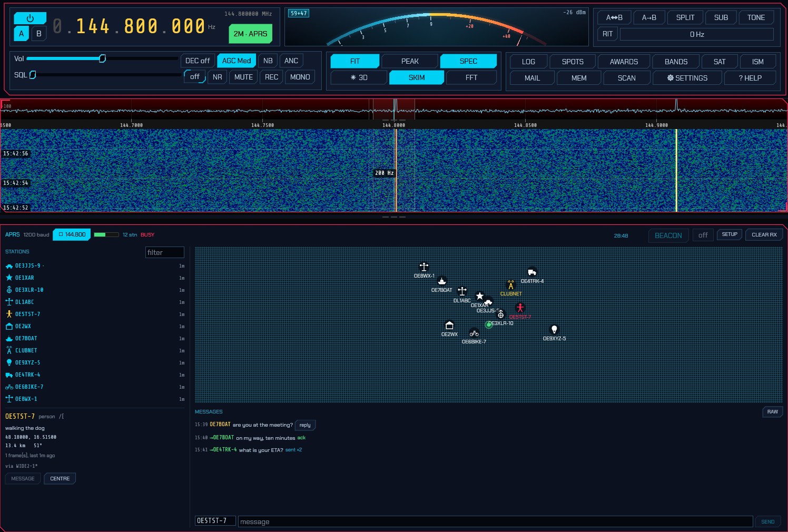788x532 pixels.
Task: Open the DEC off selector
Action: click(198, 61)
